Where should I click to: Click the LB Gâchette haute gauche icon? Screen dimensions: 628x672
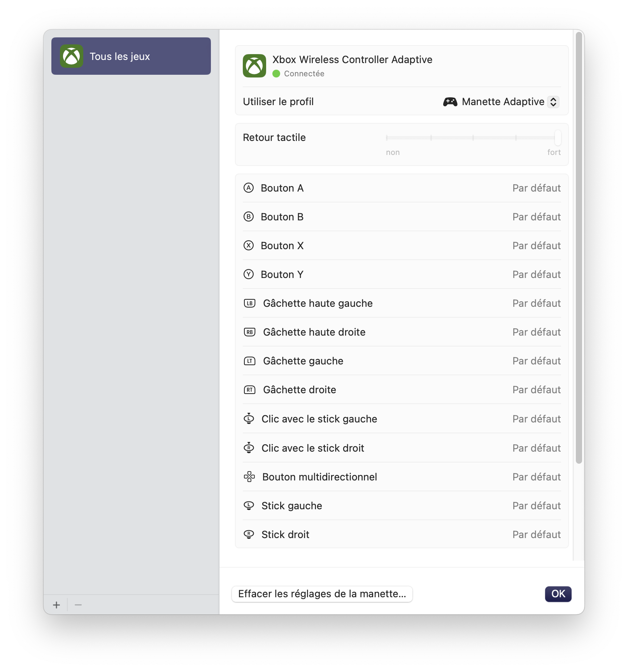(x=249, y=303)
